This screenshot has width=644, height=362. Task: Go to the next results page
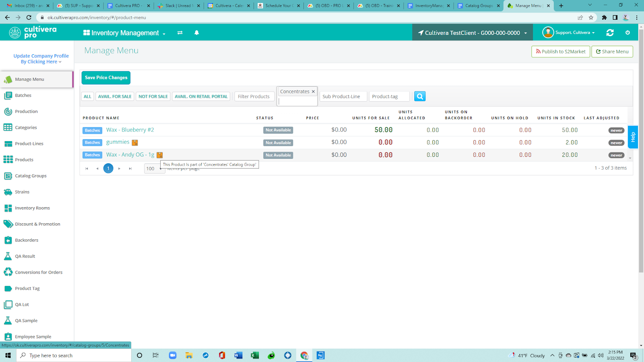(119, 169)
